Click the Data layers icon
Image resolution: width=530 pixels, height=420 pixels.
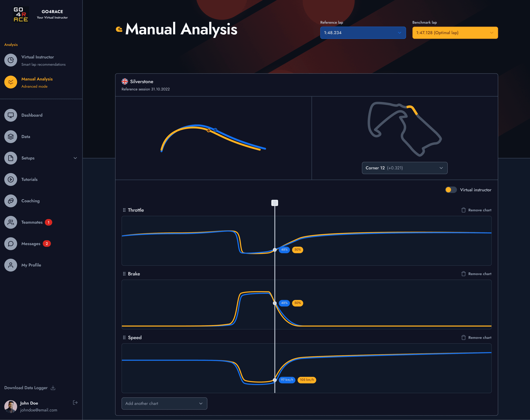(x=11, y=137)
